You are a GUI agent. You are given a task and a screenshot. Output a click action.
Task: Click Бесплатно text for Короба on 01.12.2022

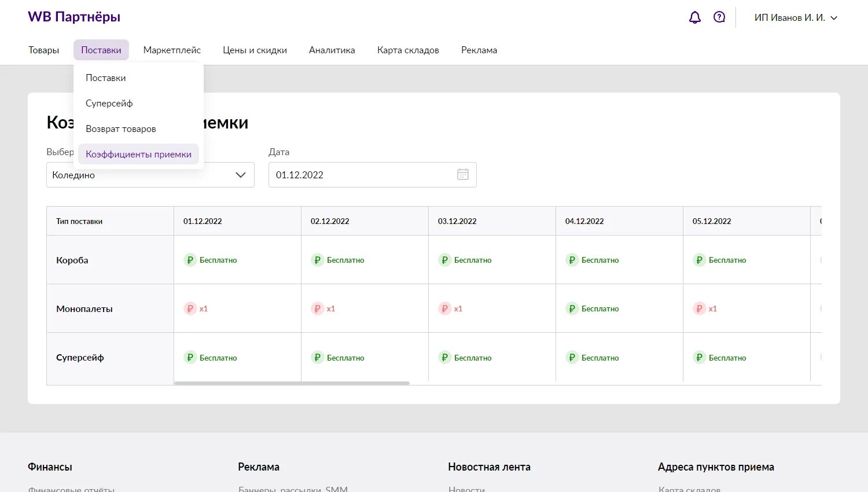pyautogui.click(x=218, y=260)
